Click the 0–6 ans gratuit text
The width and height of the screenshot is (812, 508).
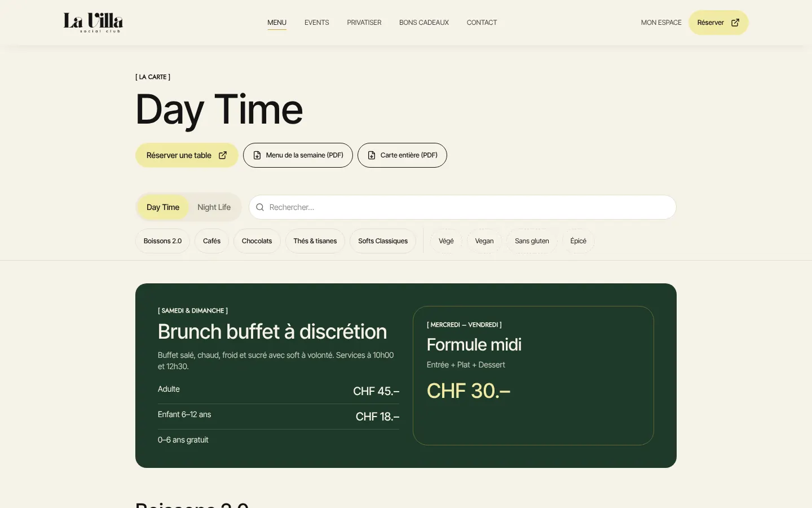pyautogui.click(x=183, y=440)
